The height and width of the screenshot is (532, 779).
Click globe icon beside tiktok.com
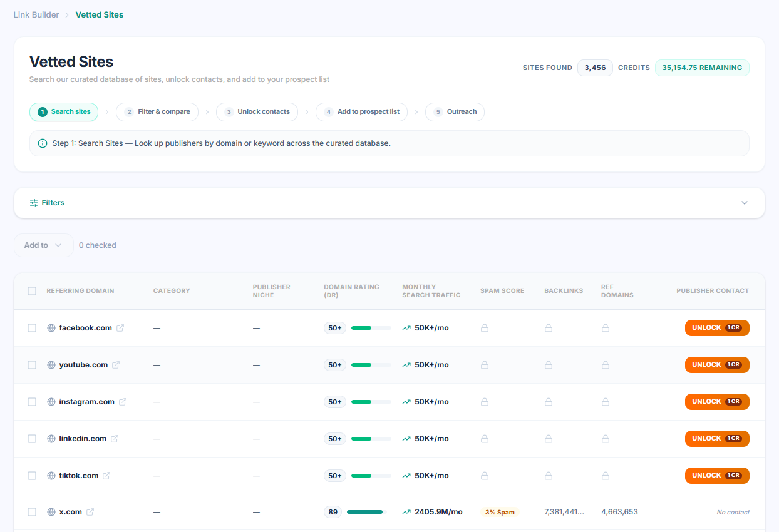[x=51, y=476]
